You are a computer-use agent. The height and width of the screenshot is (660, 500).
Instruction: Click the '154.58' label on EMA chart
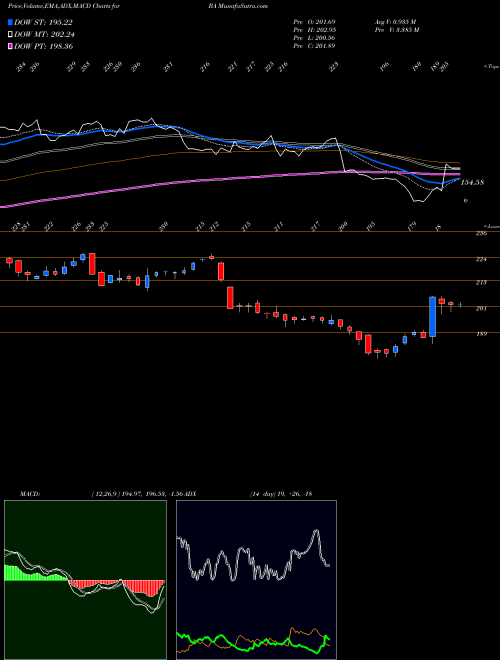pyautogui.click(x=472, y=182)
